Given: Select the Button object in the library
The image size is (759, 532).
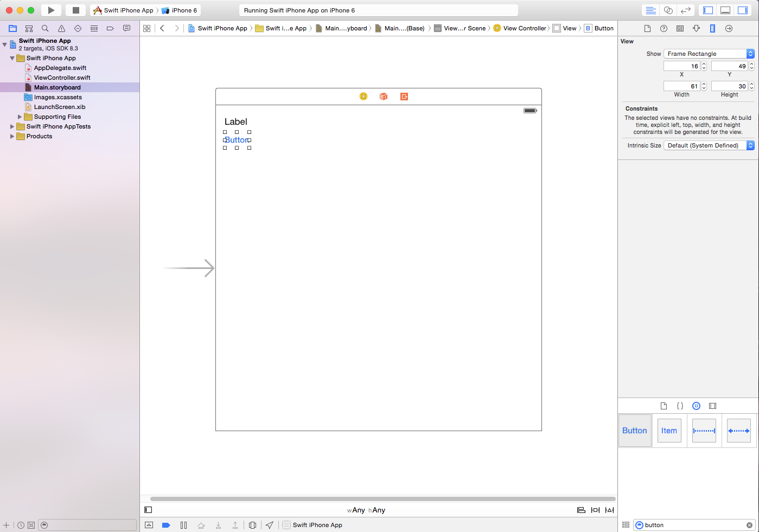Looking at the screenshot, I should (635, 431).
